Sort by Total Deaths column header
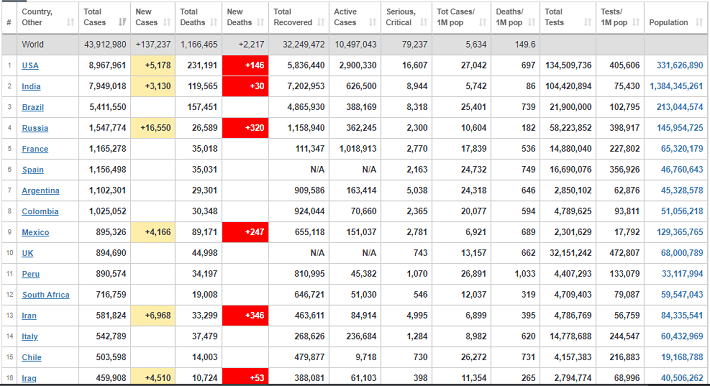The image size is (710, 386). (199, 17)
